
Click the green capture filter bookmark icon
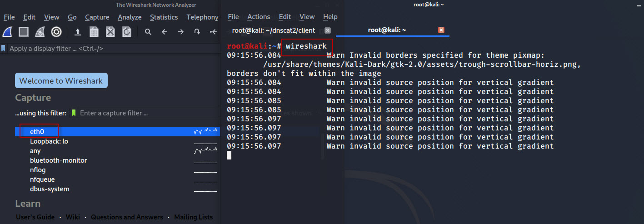point(74,113)
